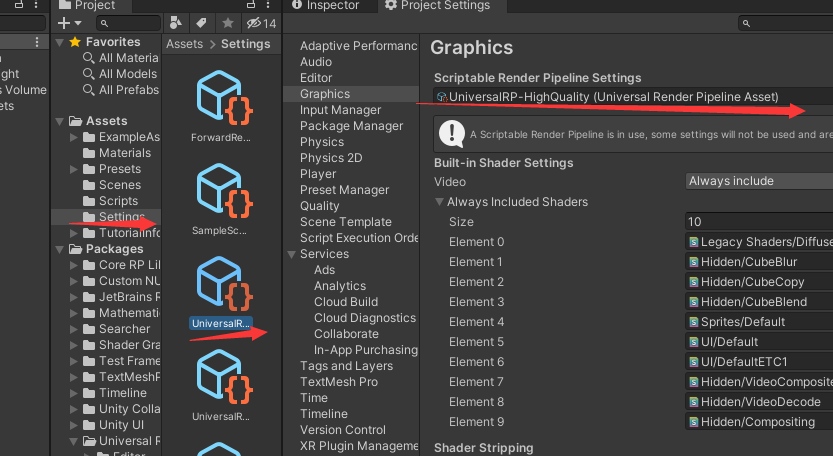833x456 pixels.
Task: Select the Settings folder in tree
Action: 114,217
